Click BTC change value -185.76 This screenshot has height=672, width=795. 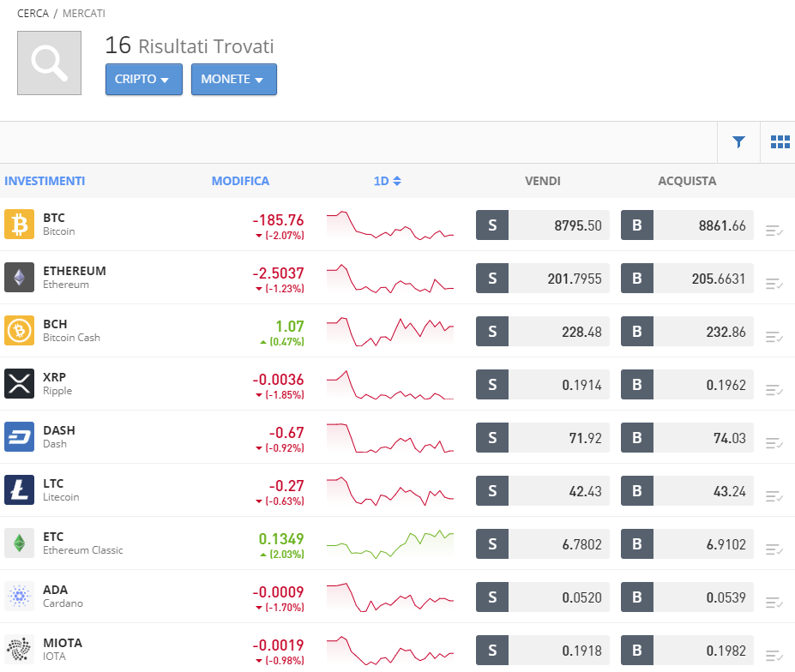[279, 220]
